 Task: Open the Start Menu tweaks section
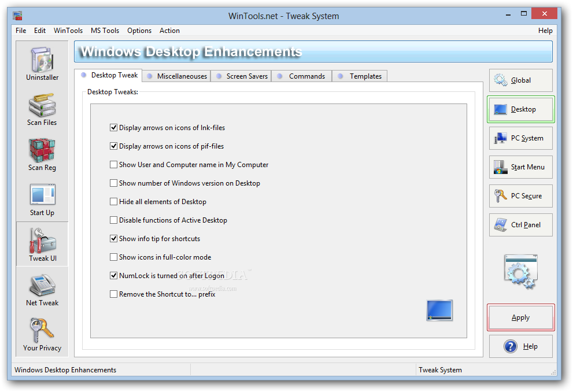pyautogui.click(x=521, y=167)
